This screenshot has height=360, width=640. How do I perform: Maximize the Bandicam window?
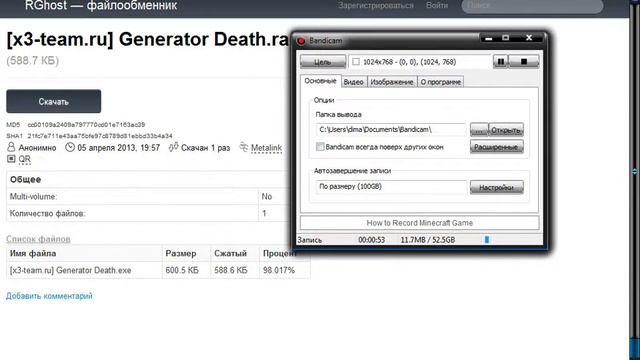(505, 38)
